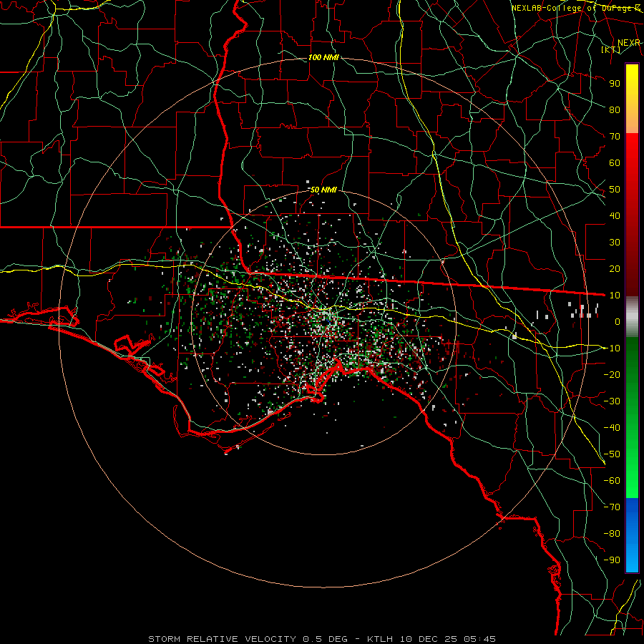The height and width of the screenshot is (644, 644).
Task: Click the 60 value on the velocity scale
Action: tap(615, 162)
